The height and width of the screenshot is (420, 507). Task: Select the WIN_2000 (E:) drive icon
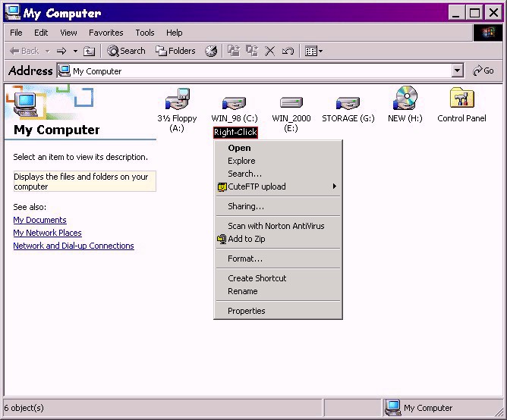point(291,103)
